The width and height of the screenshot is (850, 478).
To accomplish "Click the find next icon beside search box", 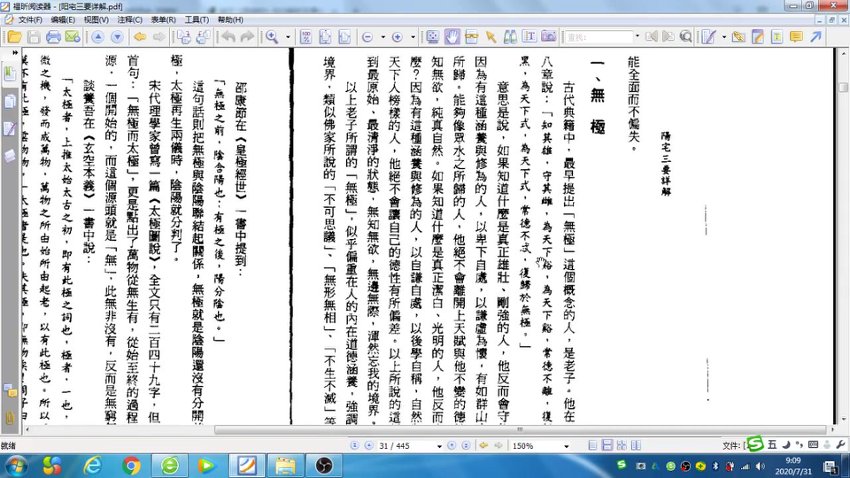I will click(668, 37).
